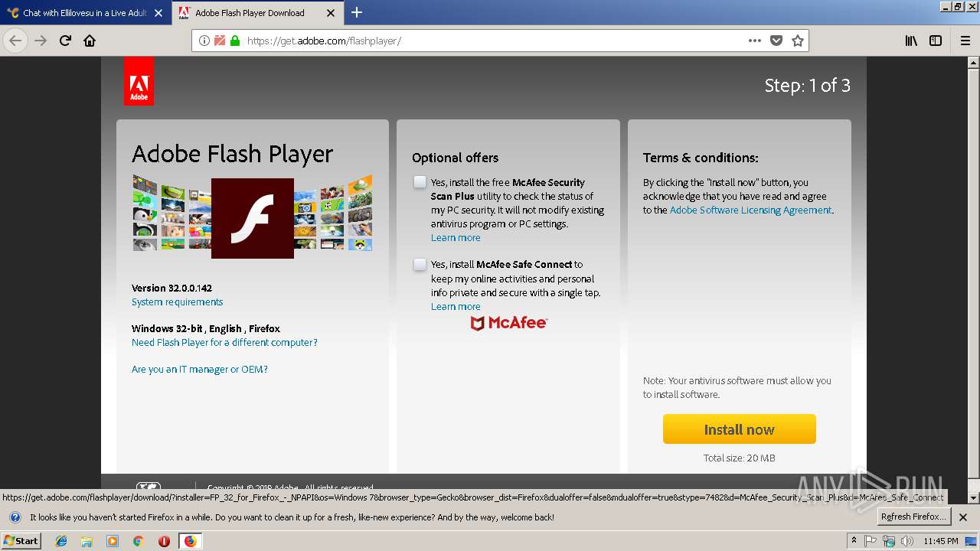Click the Version 32.0.0.142 text
This screenshot has width=980, height=551.
tap(171, 289)
